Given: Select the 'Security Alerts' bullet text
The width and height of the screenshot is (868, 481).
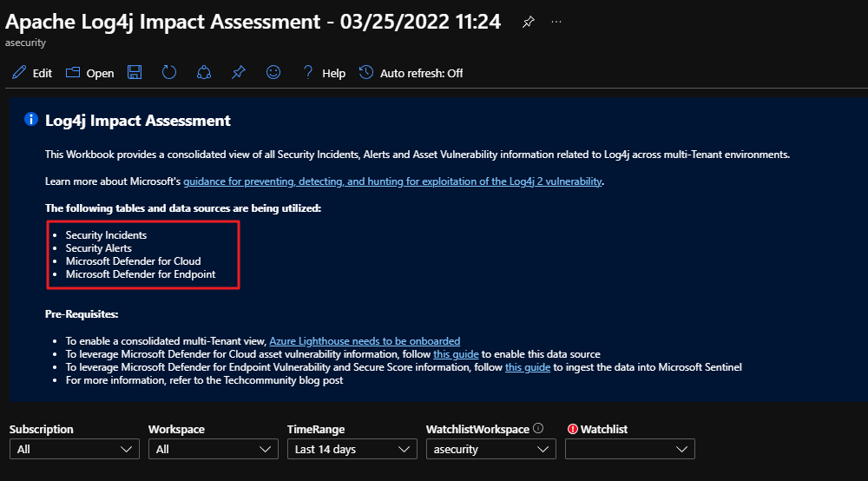Looking at the screenshot, I should (99, 248).
